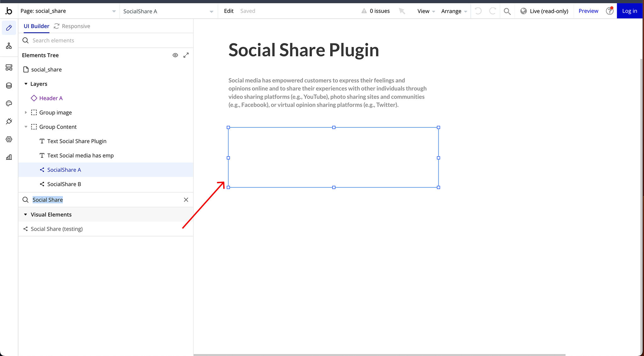Image resolution: width=644 pixels, height=356 pixels.
Task: Open the Styles palette icon
Action: click(x=9, y=103)
